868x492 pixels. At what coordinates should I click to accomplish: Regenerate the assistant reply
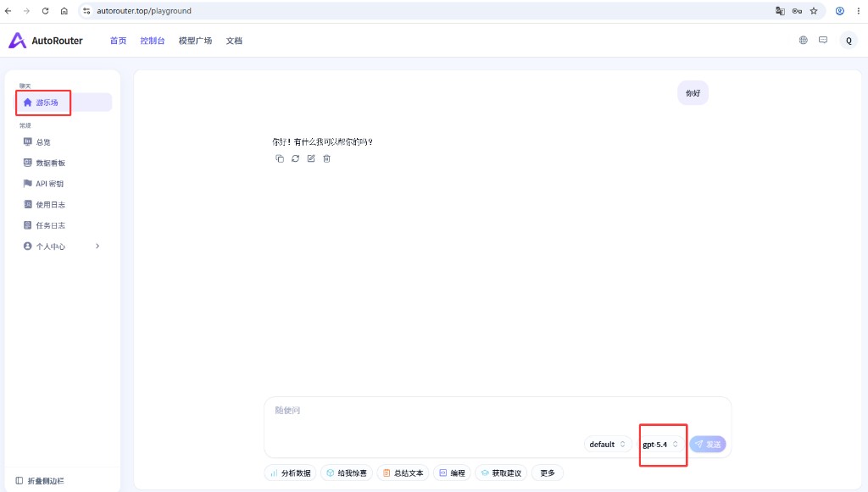point(296,158)
